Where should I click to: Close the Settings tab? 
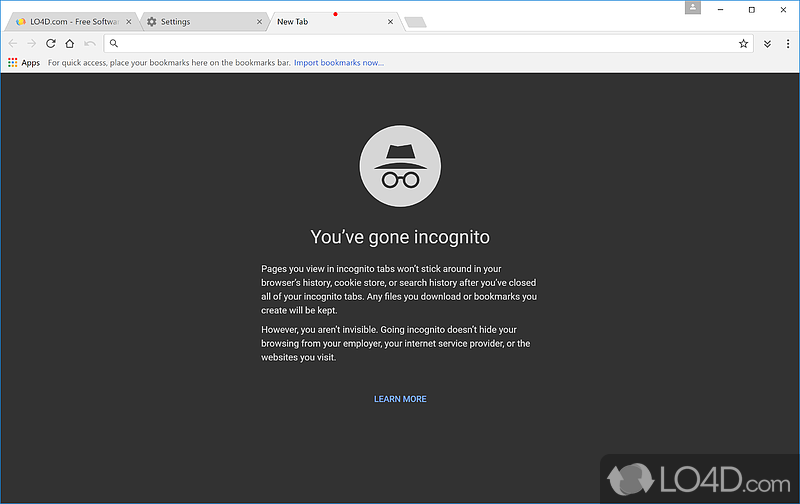coord(259,22)
